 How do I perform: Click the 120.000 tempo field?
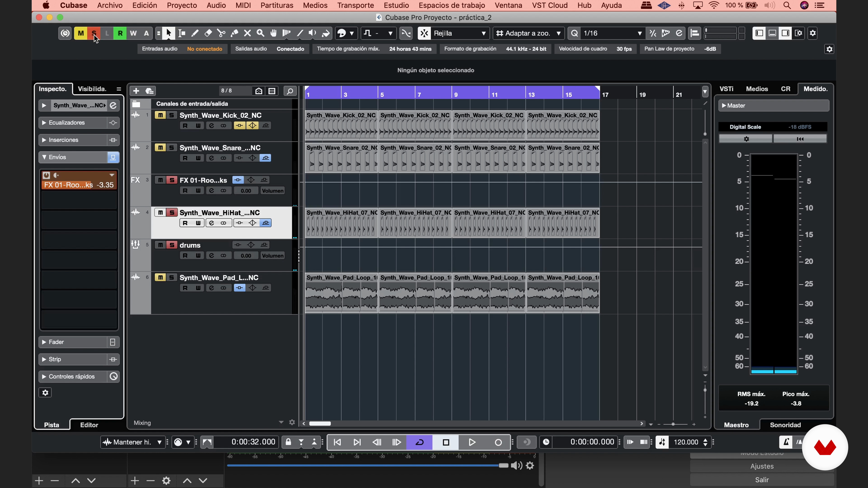[x=686, y=442]
